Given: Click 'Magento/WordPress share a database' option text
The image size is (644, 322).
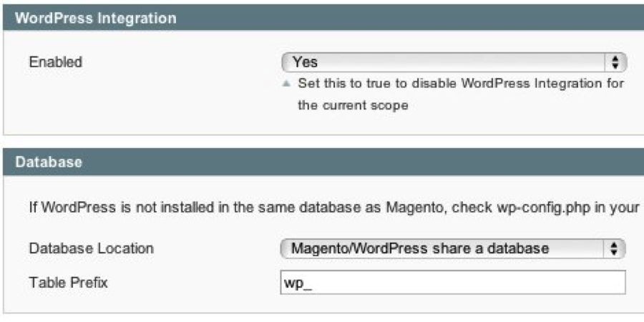Looking at the screenshot, I should point(420,248).
